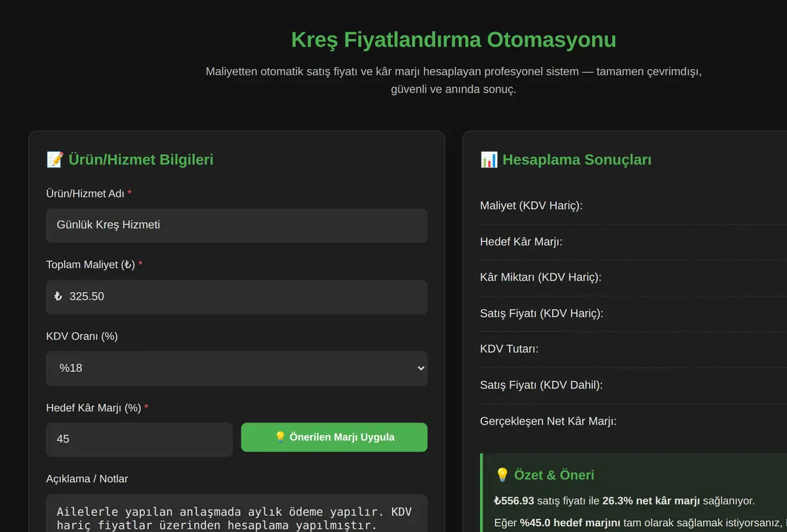Open the KDV Oranı dropdown

(237, 368)
